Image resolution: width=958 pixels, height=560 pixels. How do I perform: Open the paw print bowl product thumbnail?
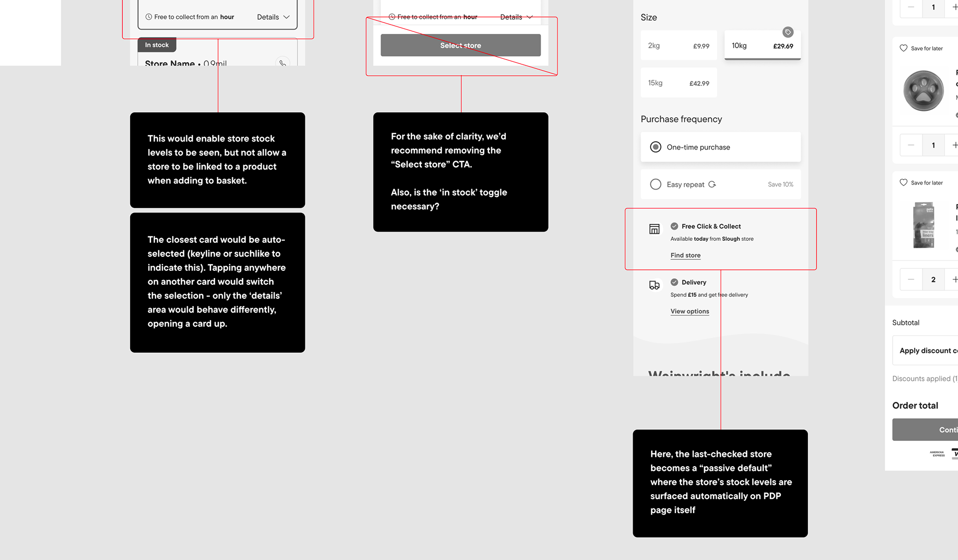(x=924, y=91)
